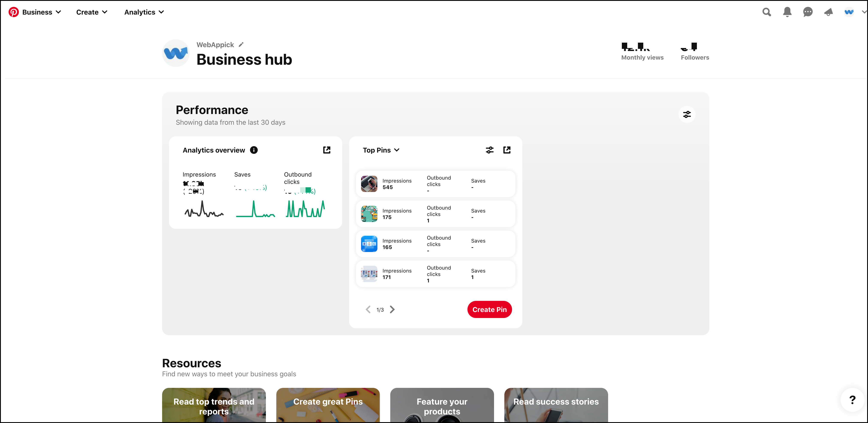Click the Analytics overview info icon

pyautogui.click(x=254, y=150)
